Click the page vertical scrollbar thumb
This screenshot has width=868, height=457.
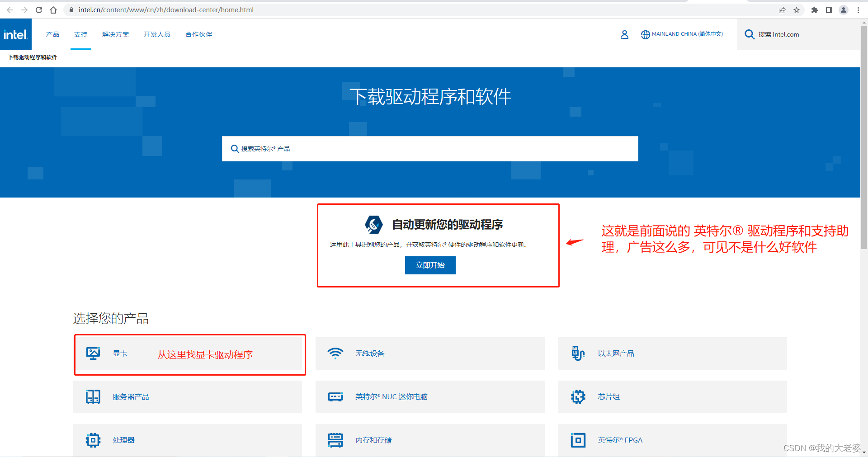click(864, 137)
